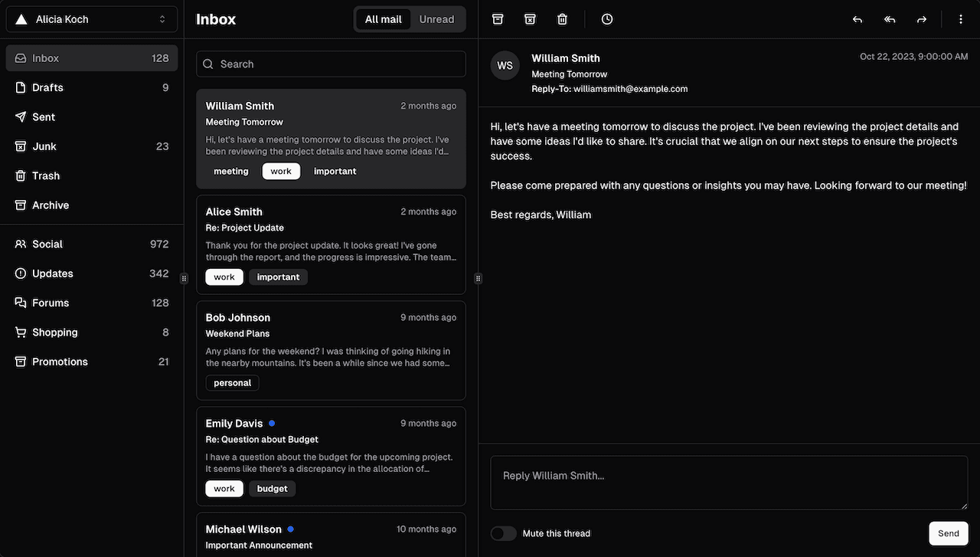Screen dimensions: 980x557
Task: Open the more options menu for the email
Action: coord(960,18)
